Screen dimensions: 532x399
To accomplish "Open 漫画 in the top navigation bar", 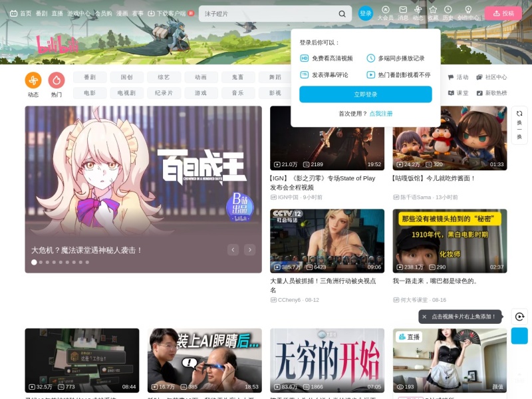I will 122,13.
